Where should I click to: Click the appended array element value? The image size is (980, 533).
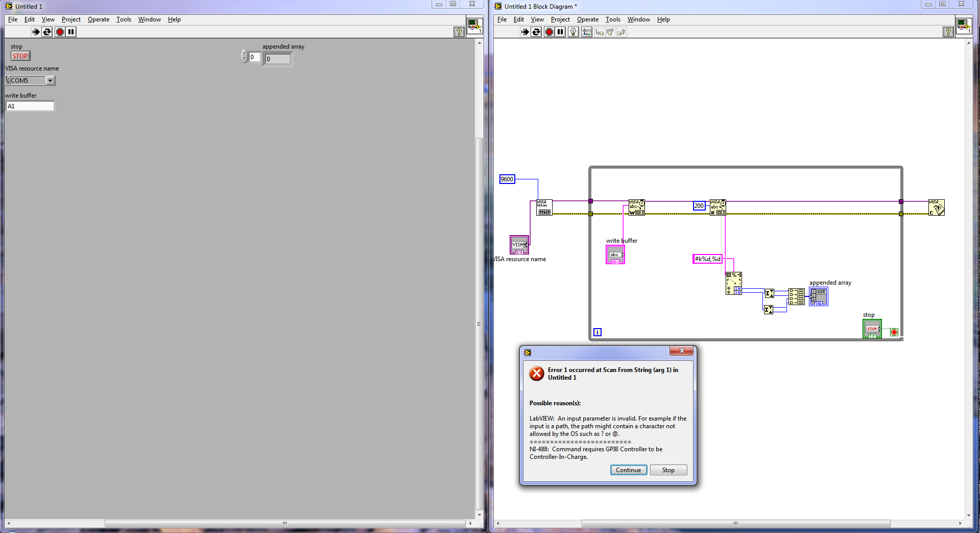278,59
